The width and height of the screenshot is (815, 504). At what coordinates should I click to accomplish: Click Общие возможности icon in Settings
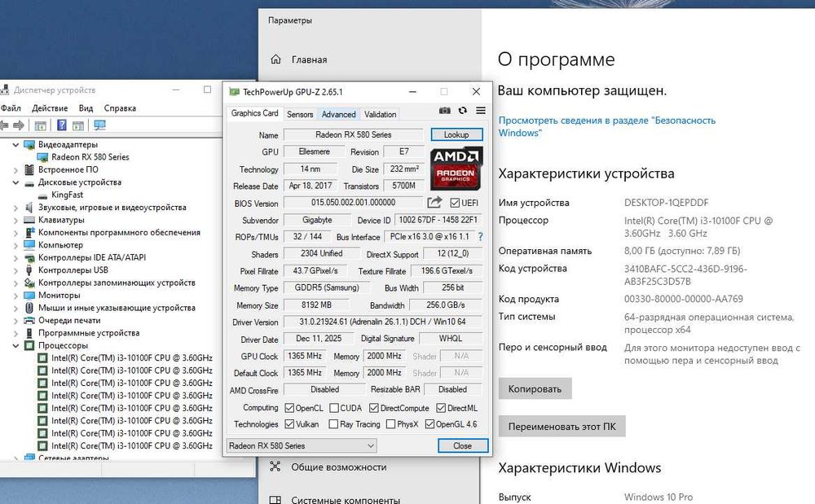click(x=275, y=467)
